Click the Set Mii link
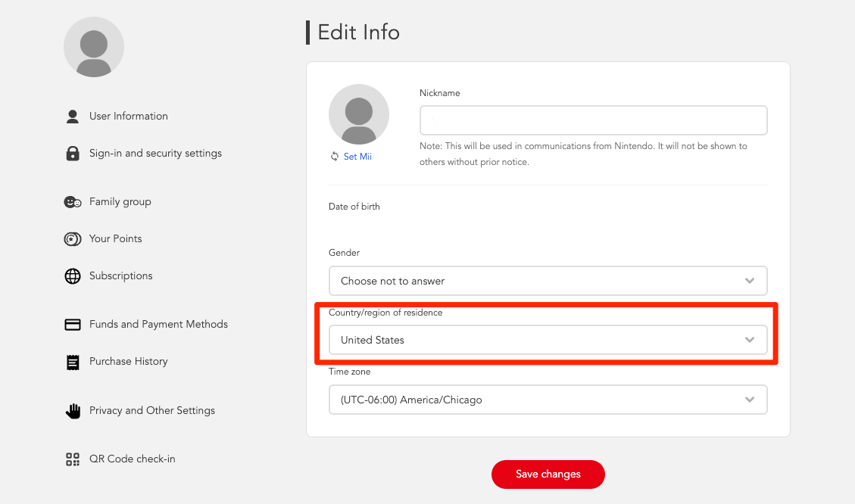Viewport: 855px width, 504px height. click(x=357, y=157)
